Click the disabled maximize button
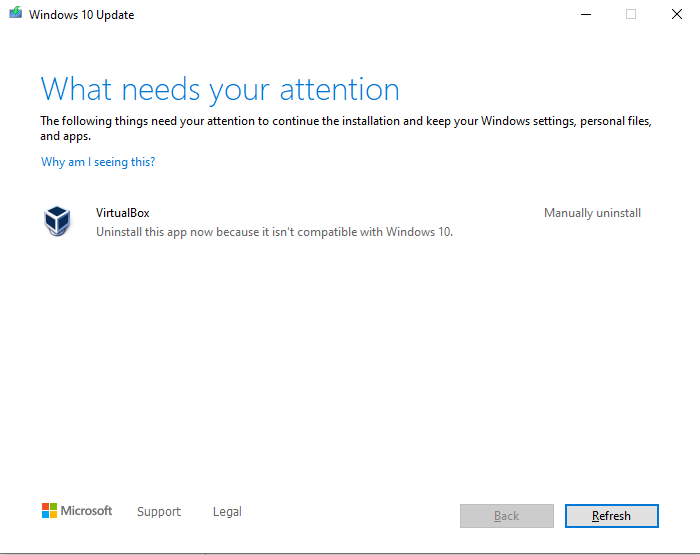Viewport: 700px width, 555px height. 631,14
